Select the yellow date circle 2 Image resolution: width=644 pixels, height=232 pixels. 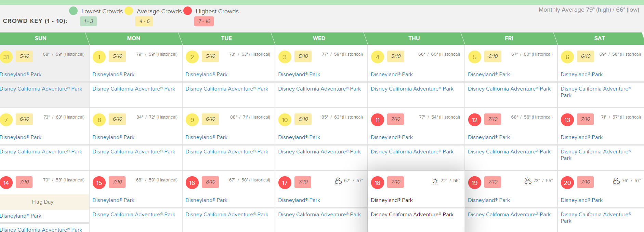pos(192,57)
